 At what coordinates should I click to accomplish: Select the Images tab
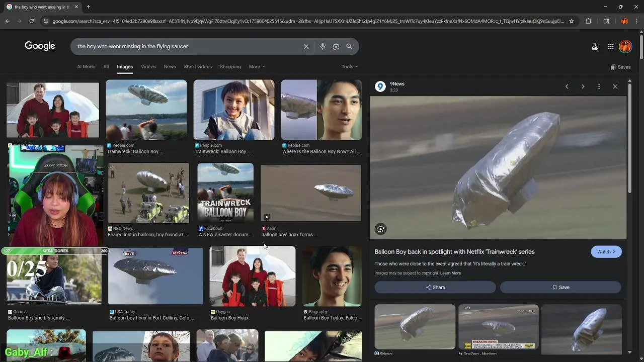[x=125, y=67]
